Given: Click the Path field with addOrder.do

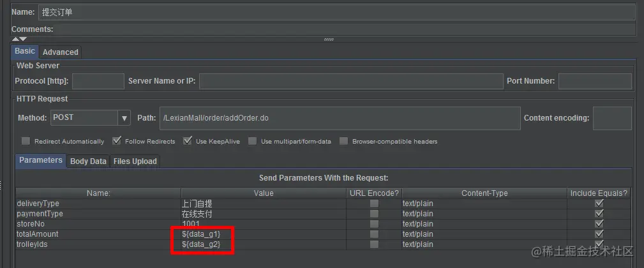Looking at the screenshot, I should 340,118.
